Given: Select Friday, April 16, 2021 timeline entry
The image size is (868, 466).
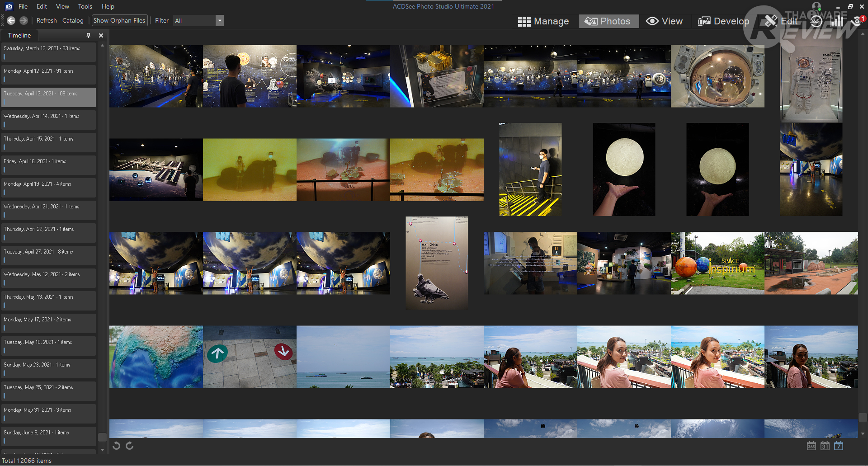Looking at the screenshot, I should (49, 165).
